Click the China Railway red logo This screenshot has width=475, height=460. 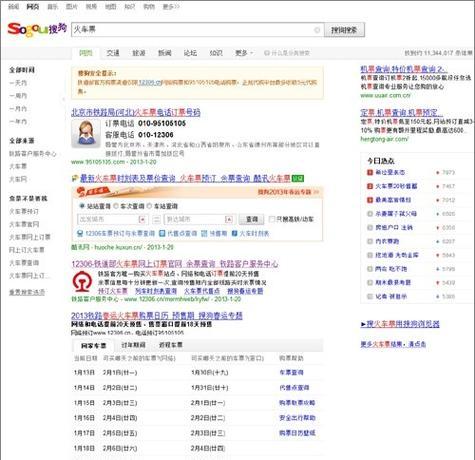82,282
